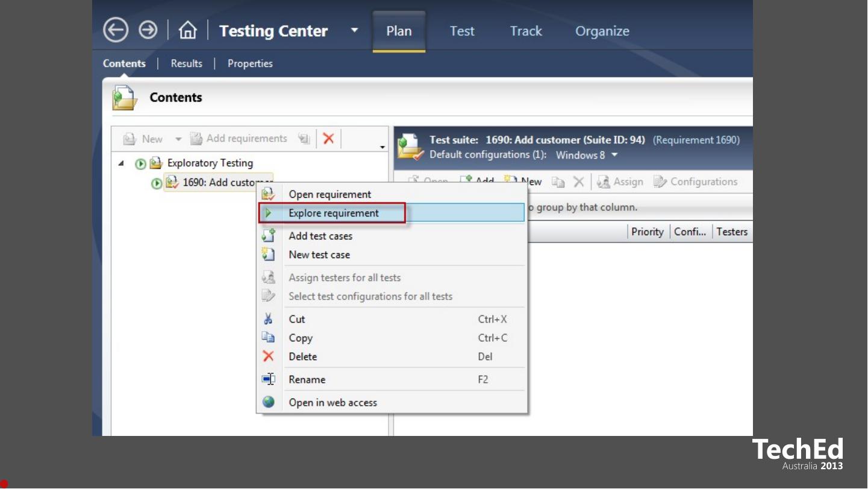Select the Exploratory Testing tree item
This screenshot has height=489, width=868.
[x=210, y=163]
